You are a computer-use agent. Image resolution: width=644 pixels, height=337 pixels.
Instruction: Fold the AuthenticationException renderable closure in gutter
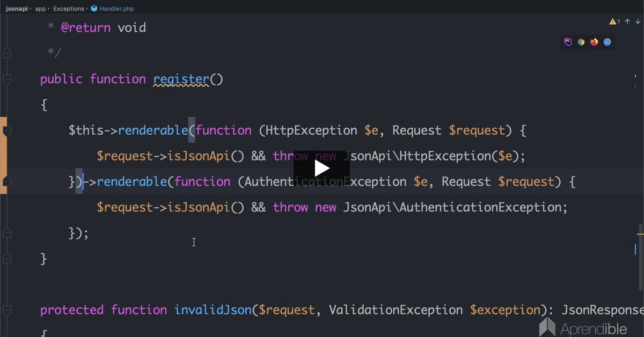(7, 181)
